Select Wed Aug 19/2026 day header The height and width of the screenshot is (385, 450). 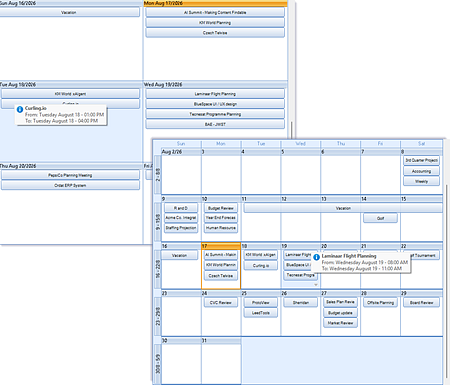click(x=215, y=85)
